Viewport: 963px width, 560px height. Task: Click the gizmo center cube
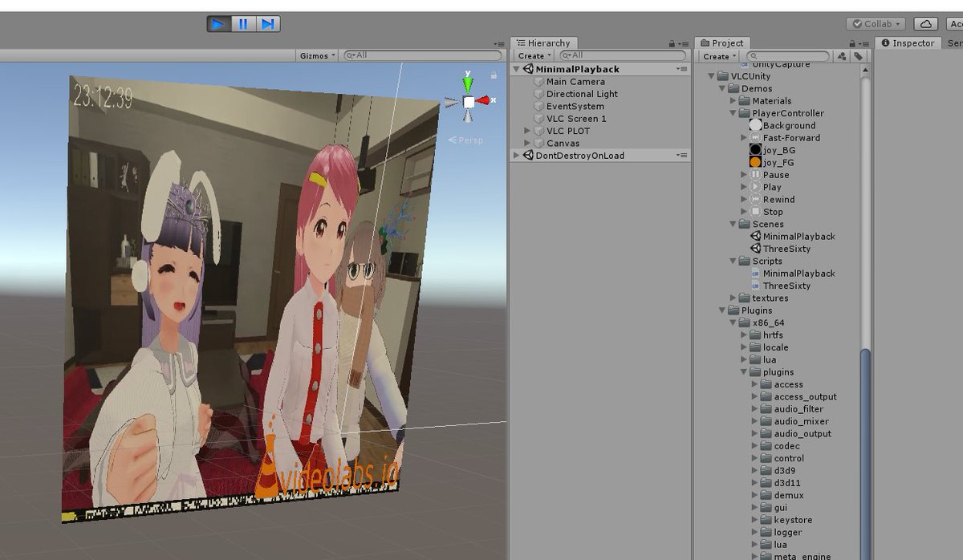(x=468, y=102)
